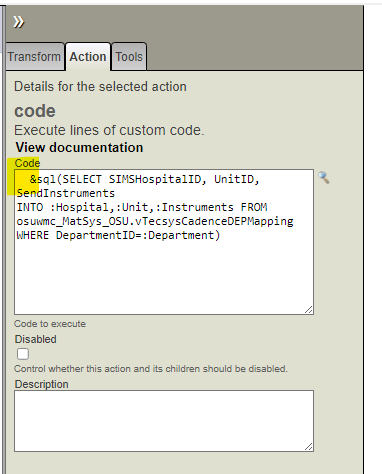Collapse the panel with the double-chevron icon
The height and width of the screenshot is (474, 382).
click(x=19, y=22)
